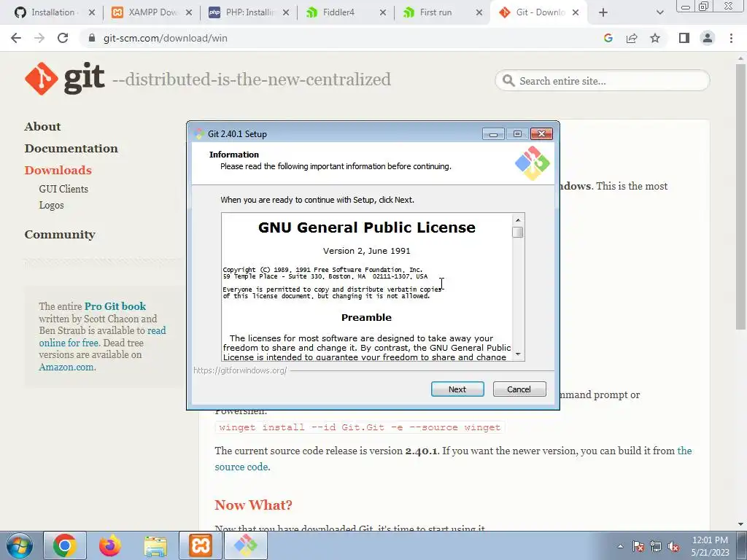This screenshot has width=747, height=560.
Task: Click the search magnifier icon
Action: (508, 81)
